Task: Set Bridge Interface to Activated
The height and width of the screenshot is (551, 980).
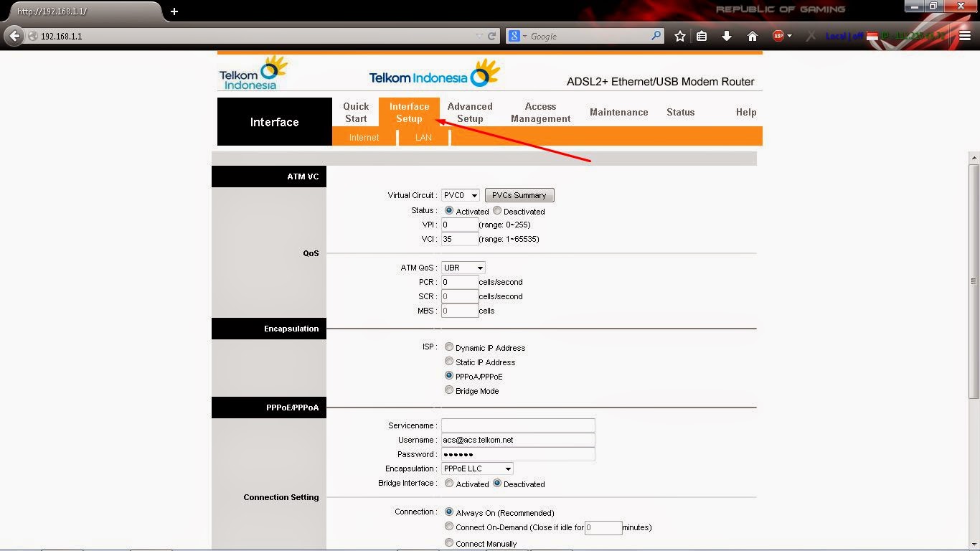Action: [449, 484]
